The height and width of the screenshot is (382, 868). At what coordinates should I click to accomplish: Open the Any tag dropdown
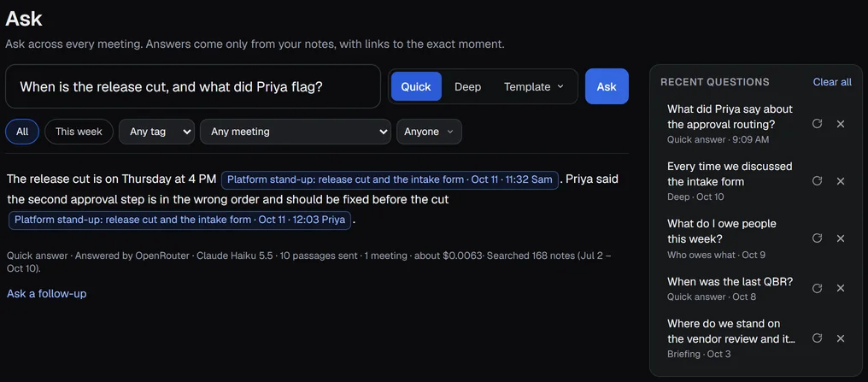click(156, 132)
